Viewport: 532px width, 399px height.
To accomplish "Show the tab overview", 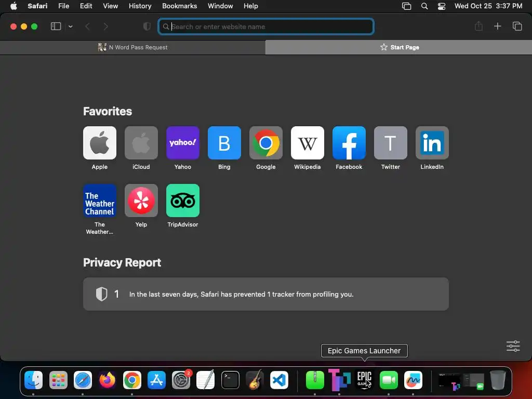I will (517, 26).
